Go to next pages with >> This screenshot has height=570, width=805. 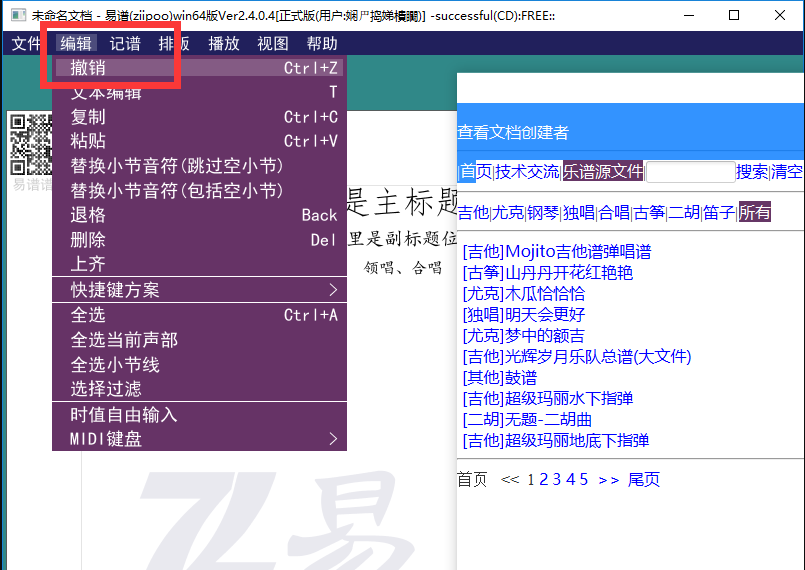point(608,480)
